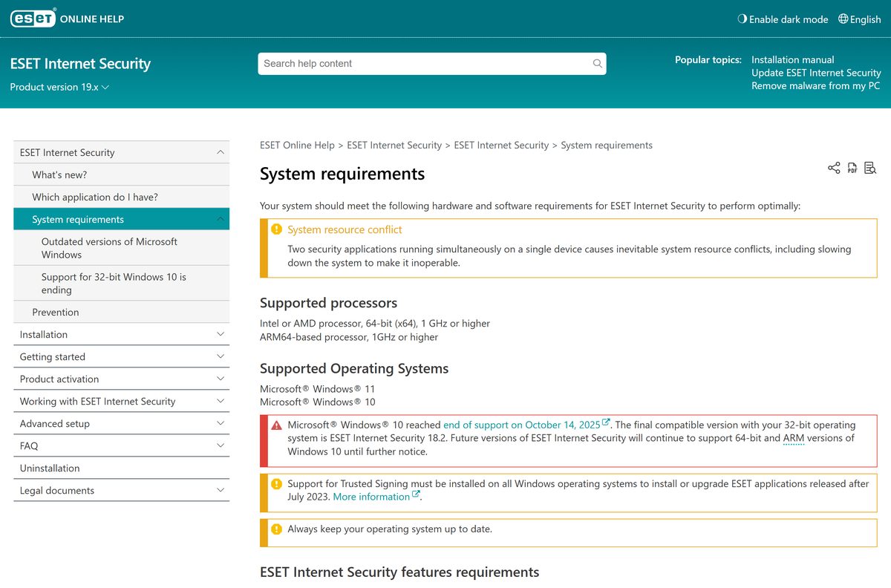Viewport: 891px width, 588px height.
Task: Click the red warning triangle in the Windows 10 notice
Action: (276, 425)
